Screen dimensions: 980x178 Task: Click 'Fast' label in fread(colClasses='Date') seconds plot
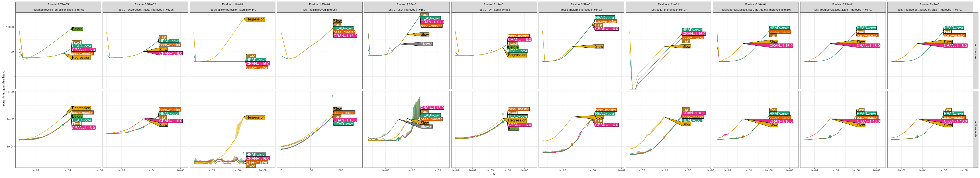pos(860,110)
